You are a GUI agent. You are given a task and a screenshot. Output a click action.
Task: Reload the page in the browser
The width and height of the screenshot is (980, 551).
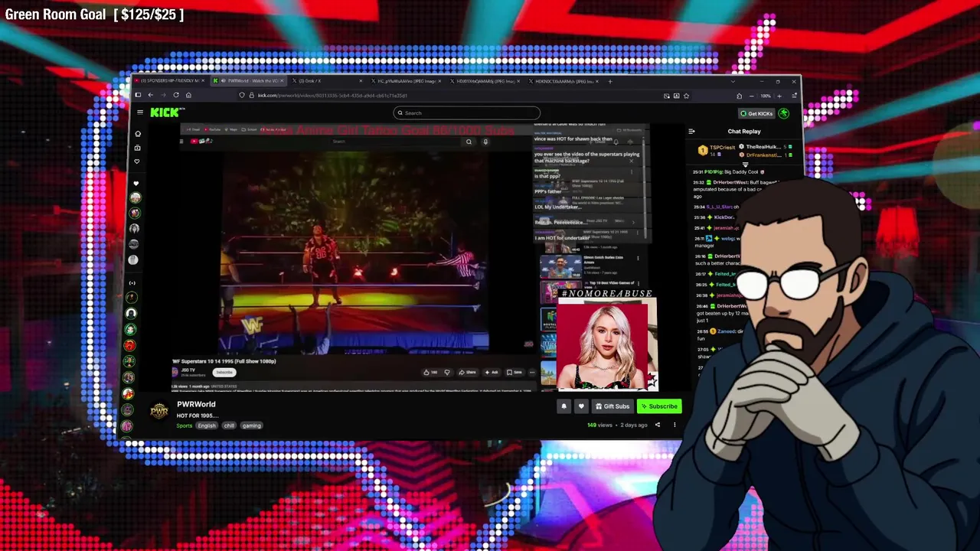176,95
